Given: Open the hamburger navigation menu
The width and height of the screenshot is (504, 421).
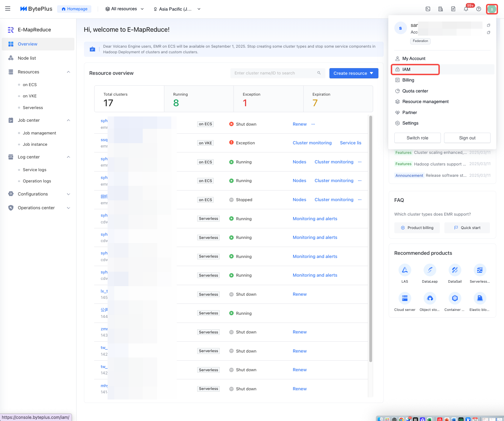Looking at the screenshot, I should (8, 9).
